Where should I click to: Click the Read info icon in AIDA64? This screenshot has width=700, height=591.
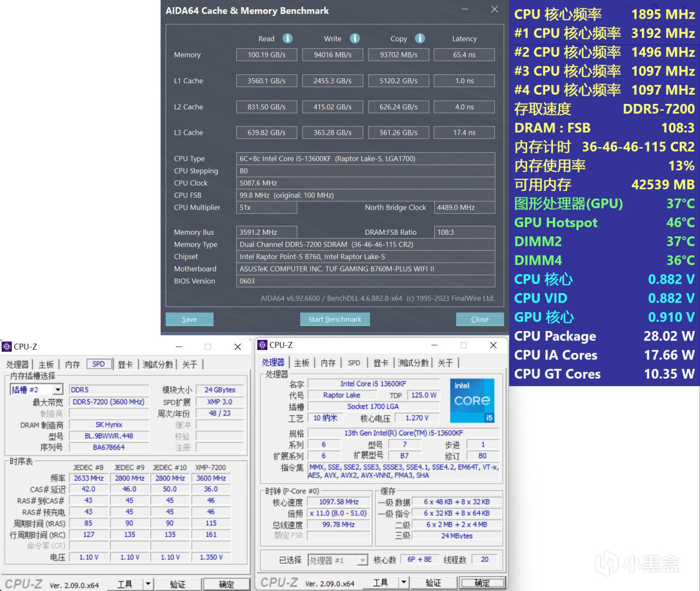coord(287,38)
